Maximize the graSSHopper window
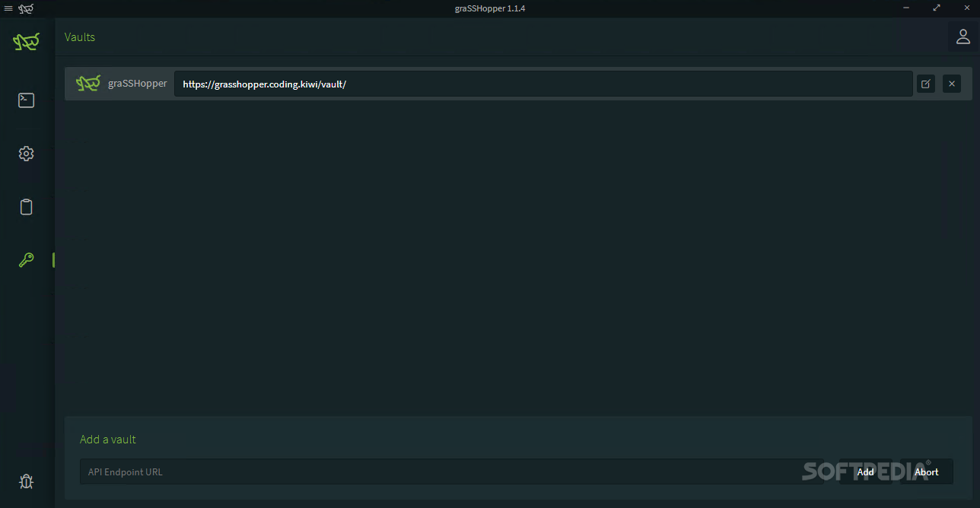980x508 pixels. 937,8
